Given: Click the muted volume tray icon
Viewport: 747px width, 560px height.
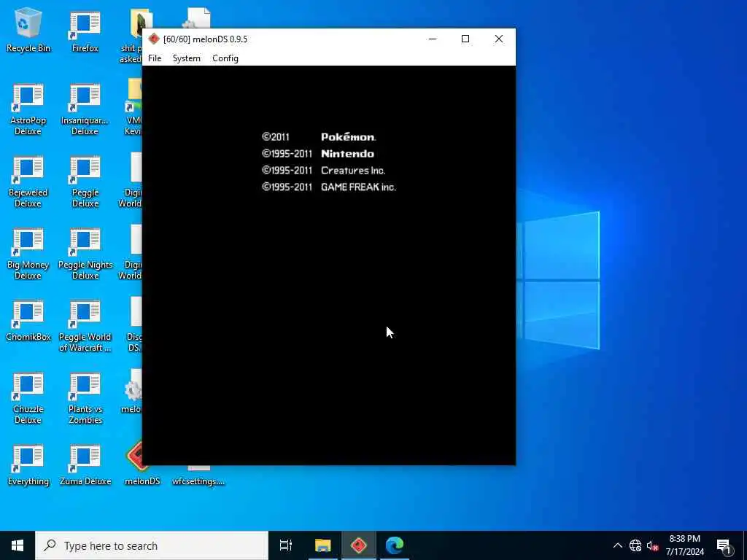Looking at the screenshot, I should pyautogui.click(x=653, y=545).
